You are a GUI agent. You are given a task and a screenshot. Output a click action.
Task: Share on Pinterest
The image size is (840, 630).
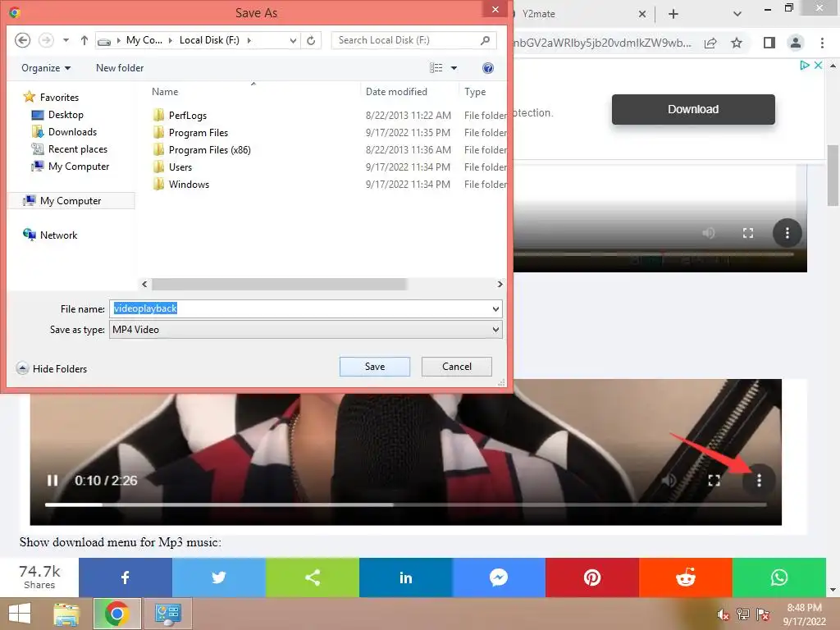click(x=592, y=577)
